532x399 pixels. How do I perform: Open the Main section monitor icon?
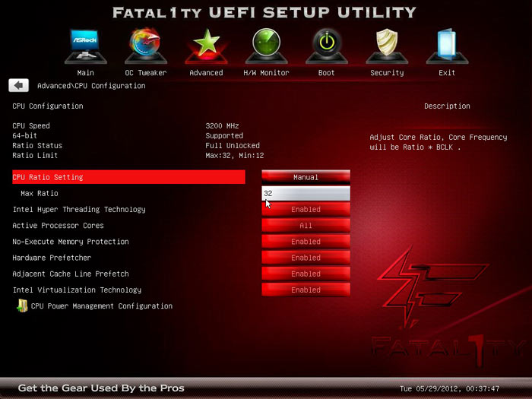click(85, 46)
